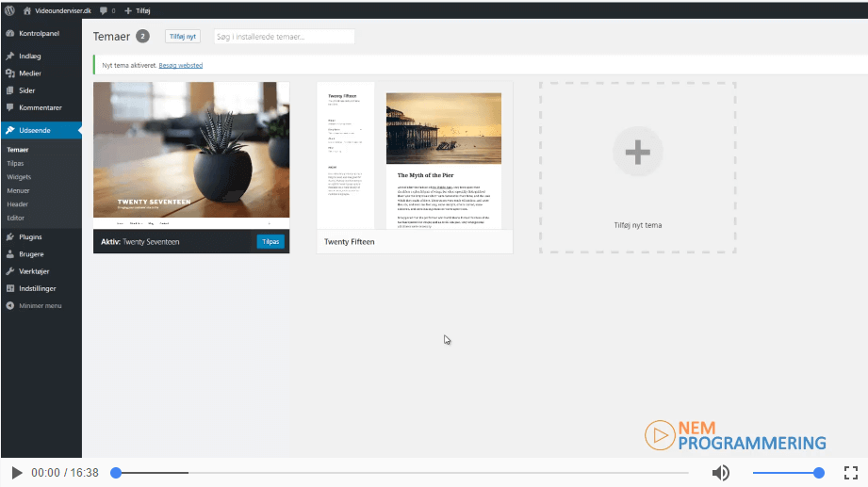Click the plus Tilføj admin bar item
The height and width of the screenshot is (487, 868).
point(138,10)
